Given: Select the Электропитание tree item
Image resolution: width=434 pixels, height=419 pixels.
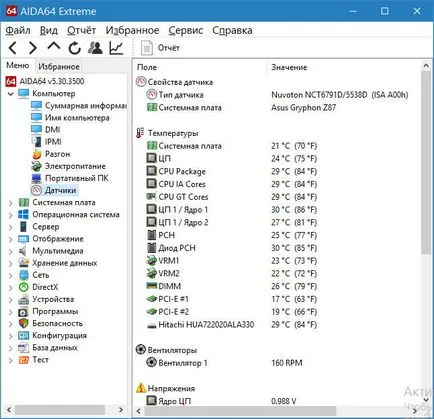Looking at the screenshot, I should tap(69, 166).
